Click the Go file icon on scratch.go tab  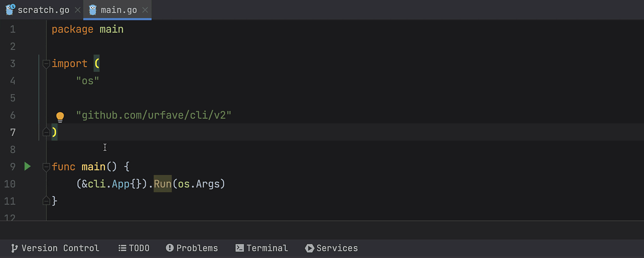click(x=10, y=10)
